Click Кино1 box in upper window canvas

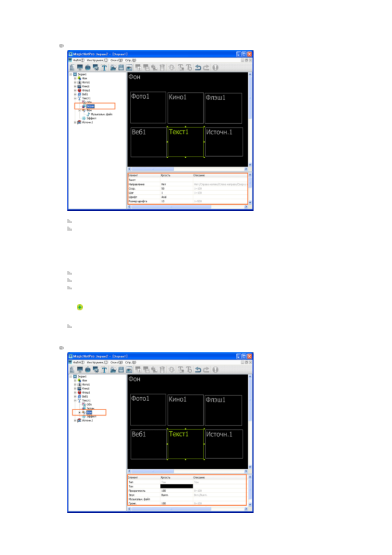(x=185, y=108)
